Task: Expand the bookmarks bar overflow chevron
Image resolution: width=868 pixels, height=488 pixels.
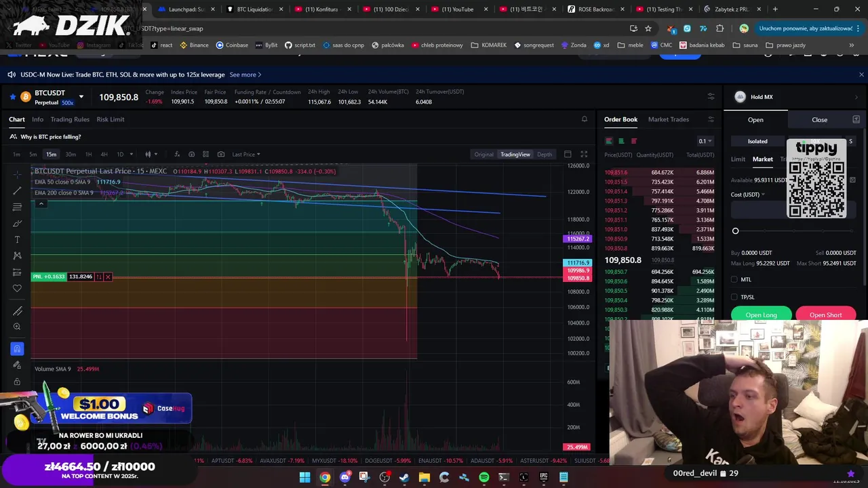Action: 852,45
